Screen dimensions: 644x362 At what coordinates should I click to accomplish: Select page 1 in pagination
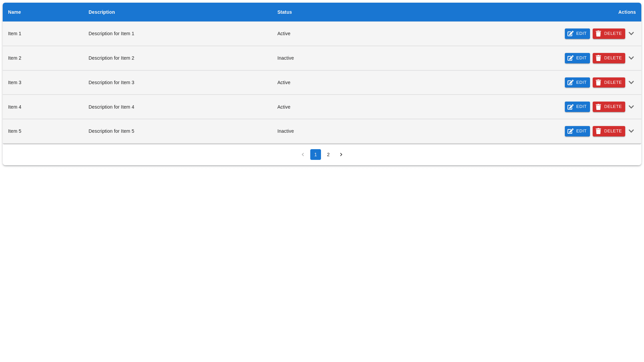click(315, 155)
